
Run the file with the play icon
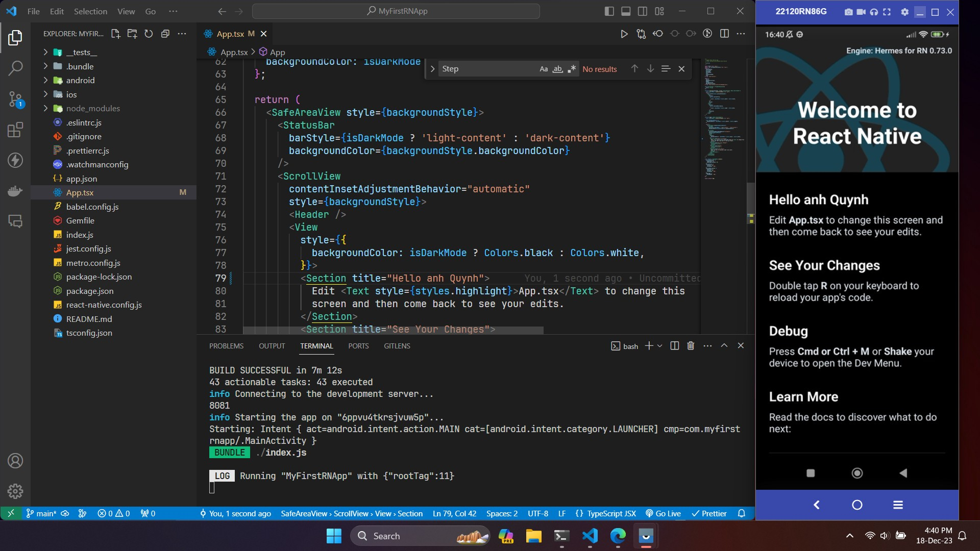(624, 34)
